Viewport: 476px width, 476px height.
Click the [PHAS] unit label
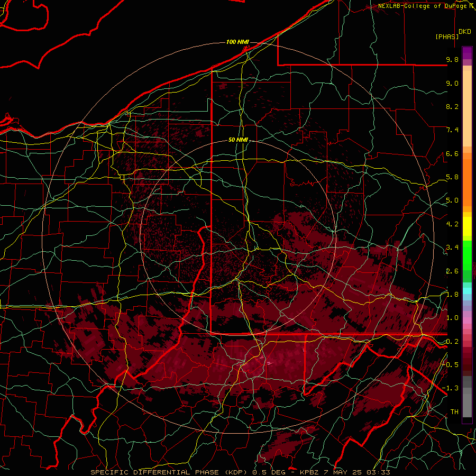(x=447, y=36)
